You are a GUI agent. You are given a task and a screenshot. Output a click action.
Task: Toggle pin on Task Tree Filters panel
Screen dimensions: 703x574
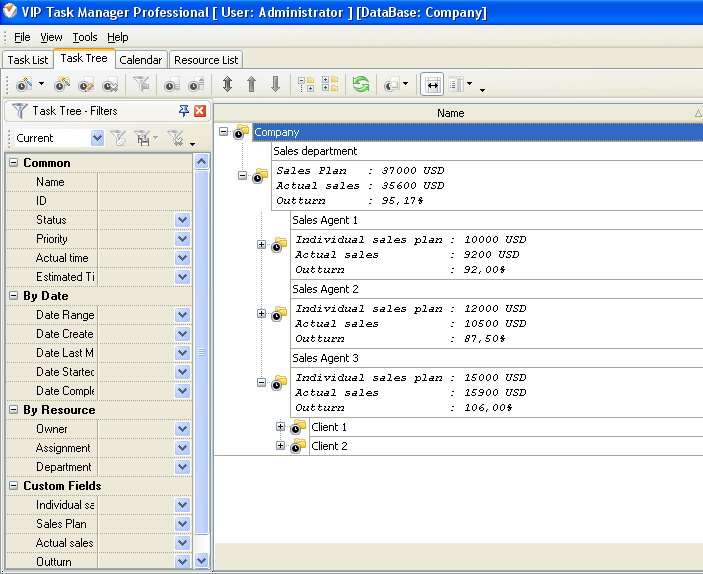[183, 111]
